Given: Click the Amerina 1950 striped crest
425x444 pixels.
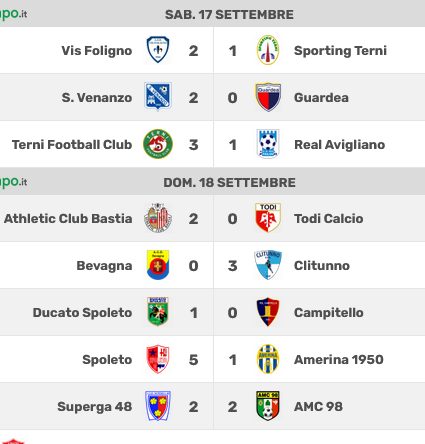Looking at the screenshot, I should pos(268,359).
